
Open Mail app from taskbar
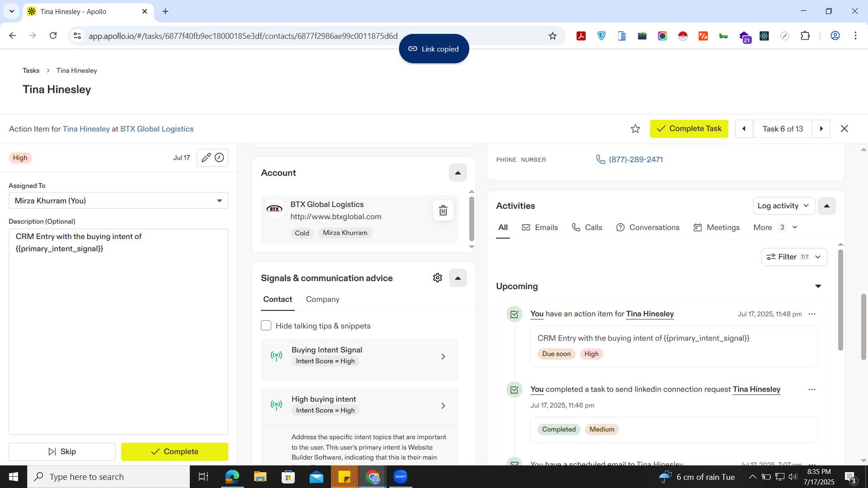coord(316,477)
